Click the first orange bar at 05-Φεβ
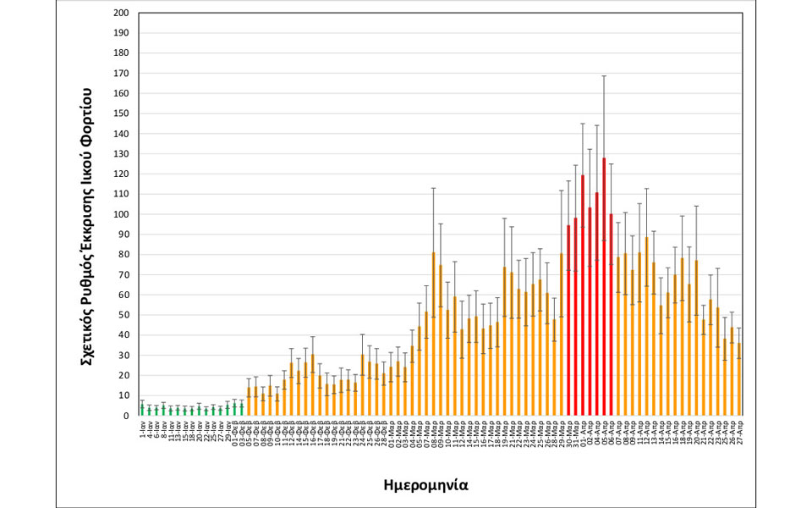Image resolution: width=812 pixels, height=508 pixels. point(249,401)
